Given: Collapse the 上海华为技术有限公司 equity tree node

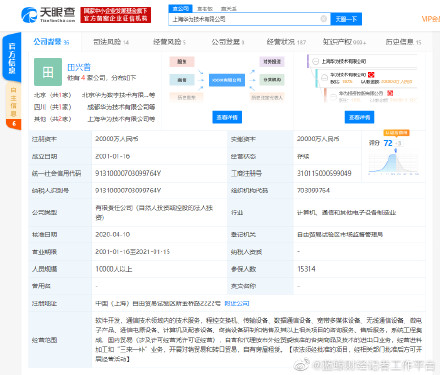Looking at the screenshot, I should click(x=315, y=61).
